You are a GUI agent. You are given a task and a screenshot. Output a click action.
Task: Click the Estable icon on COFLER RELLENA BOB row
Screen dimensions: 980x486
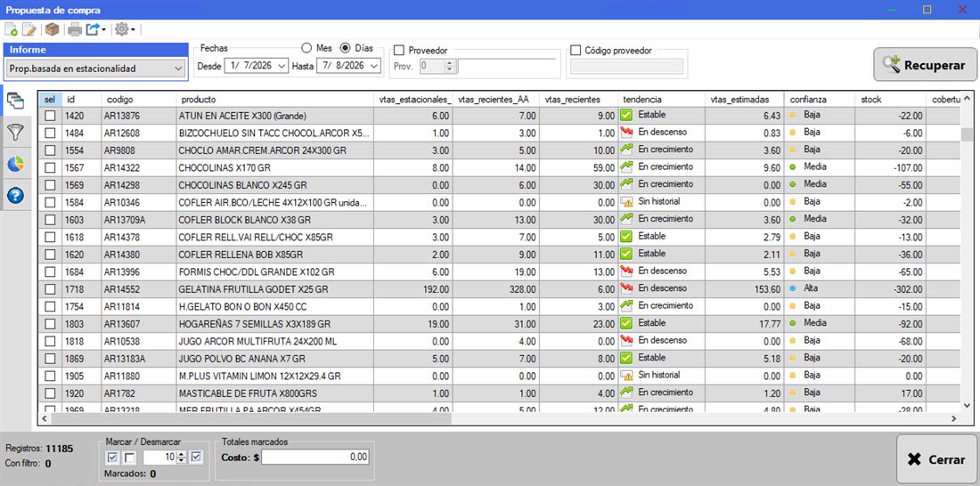pyautogui.click(x=626, y=255)
